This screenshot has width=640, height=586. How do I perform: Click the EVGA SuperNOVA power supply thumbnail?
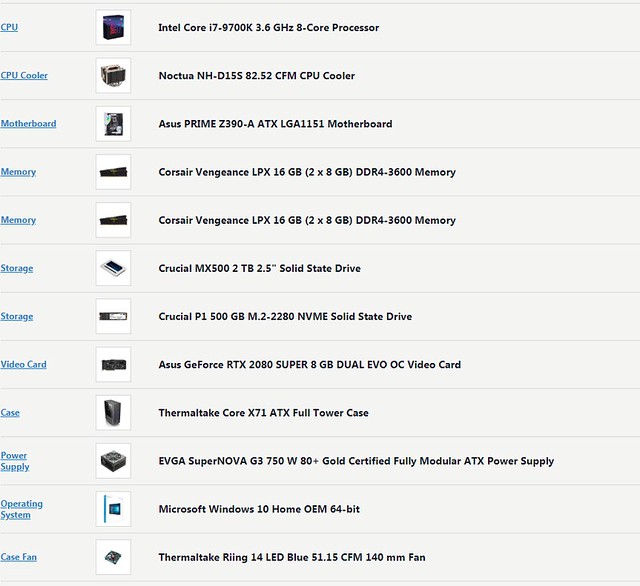[x=113, y=461]
